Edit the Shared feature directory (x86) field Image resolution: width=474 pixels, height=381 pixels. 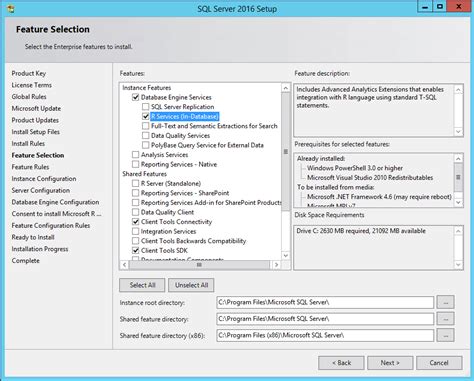point(325,335)
